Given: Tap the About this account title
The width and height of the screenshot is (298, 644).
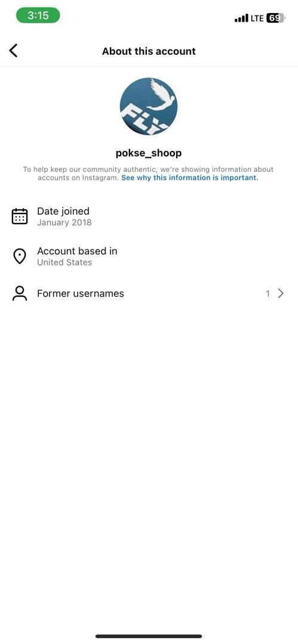Looking at the screenshot, I should pyautogui.click(x=149, y=51).
